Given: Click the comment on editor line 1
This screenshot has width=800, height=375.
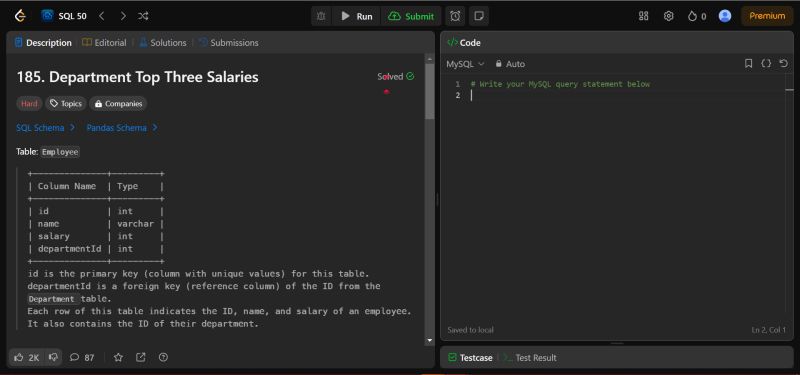Looking at the screenshot, I should click(x=560, y=84).
